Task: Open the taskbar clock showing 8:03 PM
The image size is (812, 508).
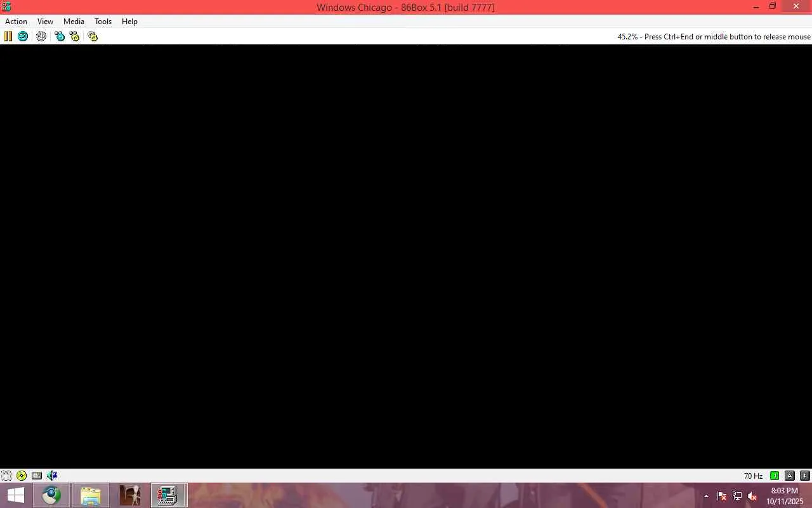Action: [x=785, y=496]
